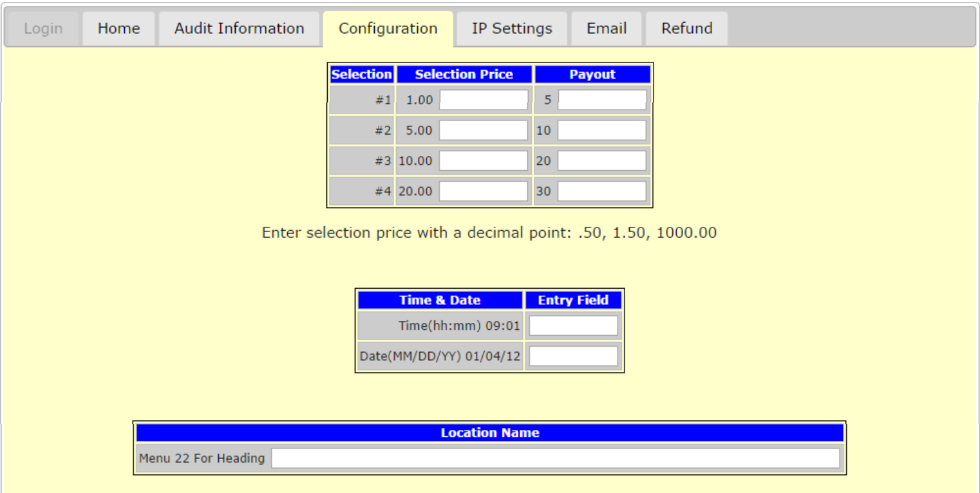Click Selection #2 price input box
This screenshot has height=493, width=980.
(x=483, y=130)
